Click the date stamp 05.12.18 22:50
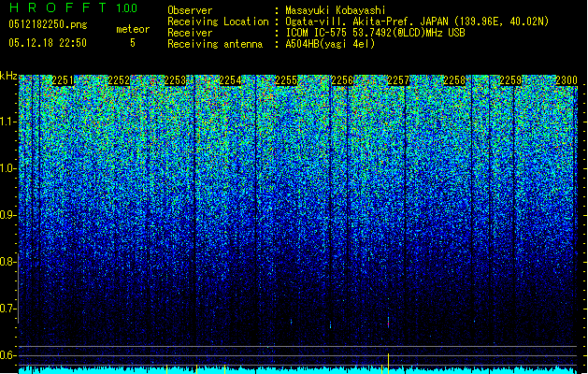The image size is (588, 374). tap(48, 43)
